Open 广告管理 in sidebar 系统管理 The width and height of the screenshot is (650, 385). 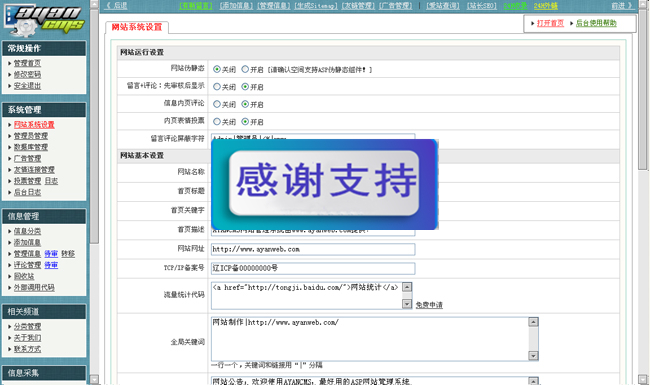pyautogui.click(x=27, y=158)
